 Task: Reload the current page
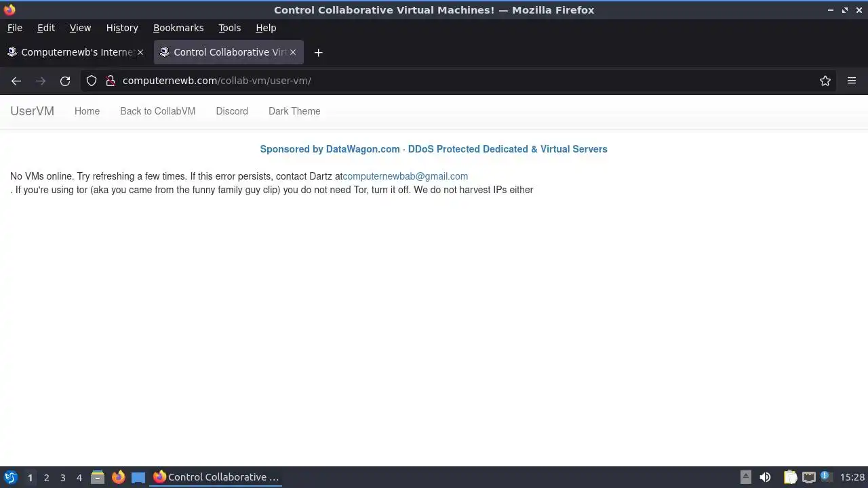(x=65, y=81)
